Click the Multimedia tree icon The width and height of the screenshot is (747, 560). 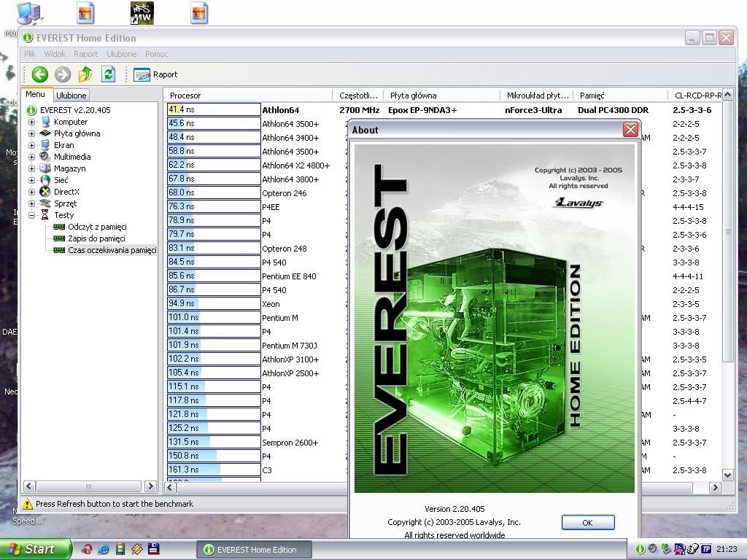pos(45,157)
